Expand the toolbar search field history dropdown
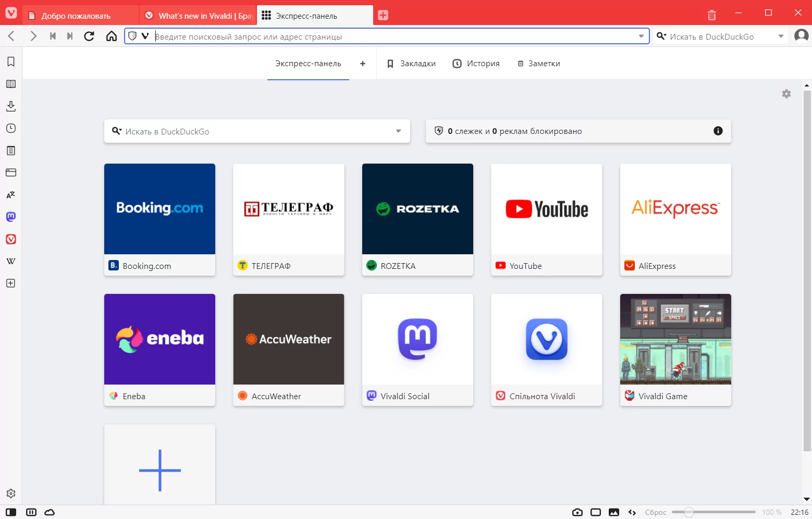 point(781,36)
